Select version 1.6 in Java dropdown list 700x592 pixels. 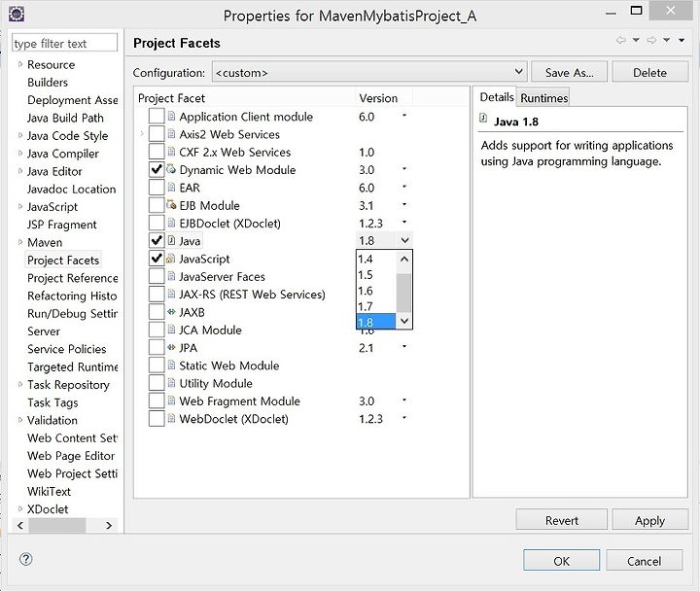[x=376, y=291]
